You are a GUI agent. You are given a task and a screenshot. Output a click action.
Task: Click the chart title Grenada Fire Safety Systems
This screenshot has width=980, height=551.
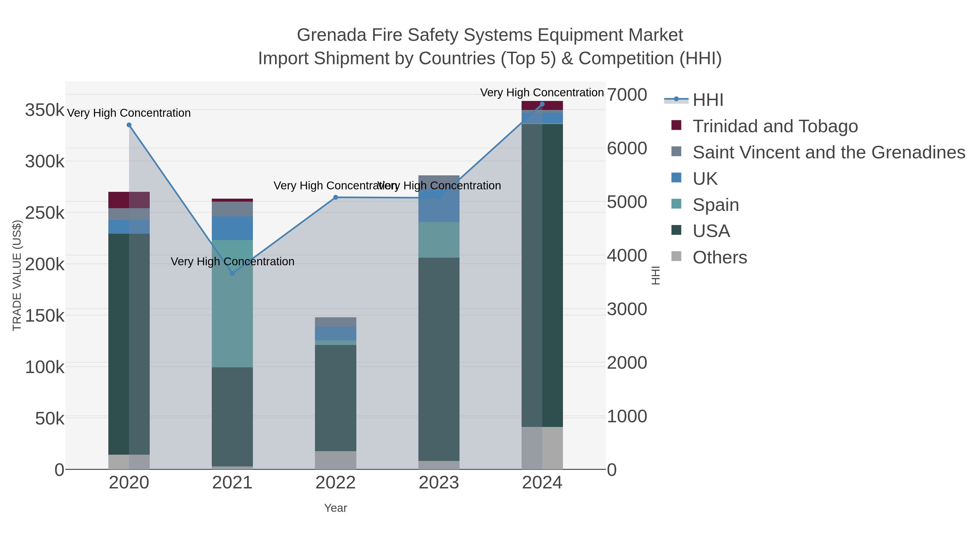tap(490, 35)
